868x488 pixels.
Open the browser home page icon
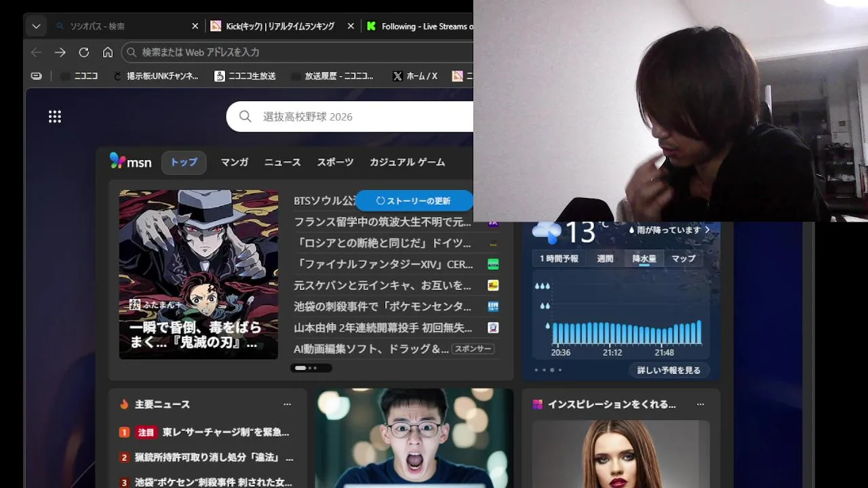pyautogui.click(x=108, y=52)
